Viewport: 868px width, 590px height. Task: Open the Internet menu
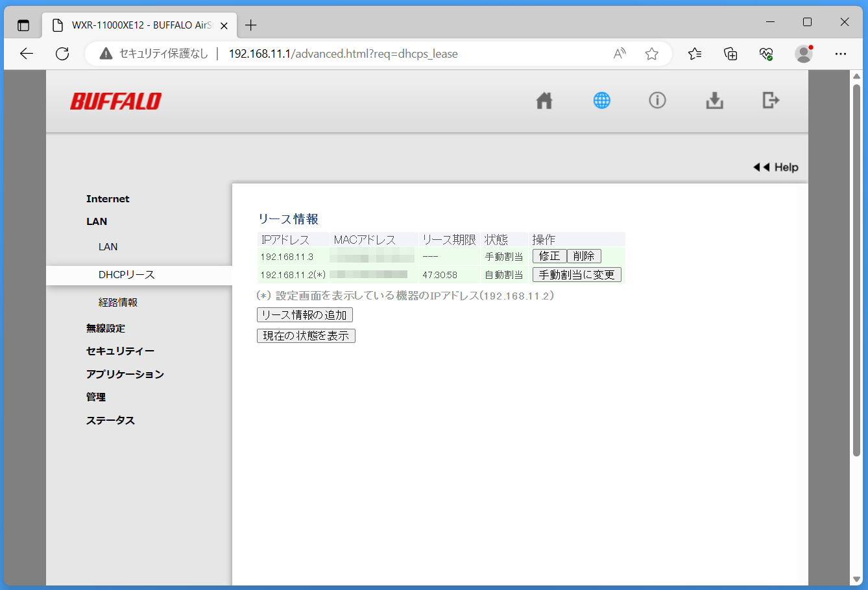108,199
